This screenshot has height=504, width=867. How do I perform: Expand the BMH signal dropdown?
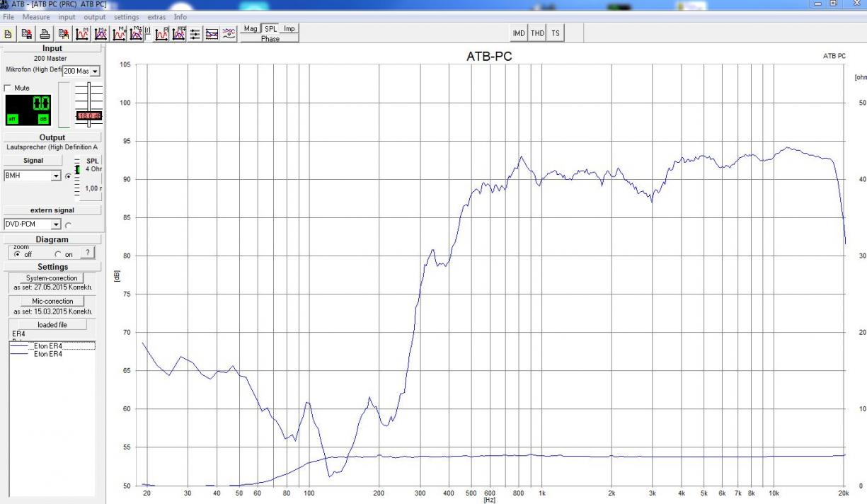click(x=57, y=176)
